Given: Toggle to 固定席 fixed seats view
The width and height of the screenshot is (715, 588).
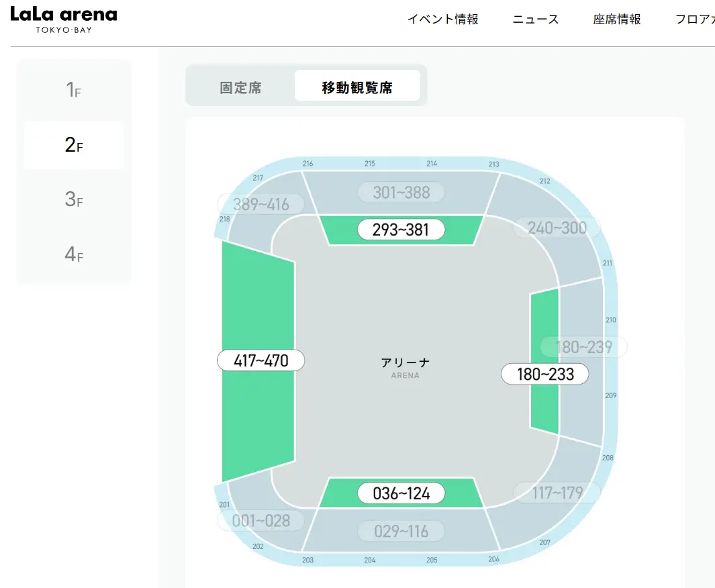Looking at the screenshot, I should coord(240,87).
